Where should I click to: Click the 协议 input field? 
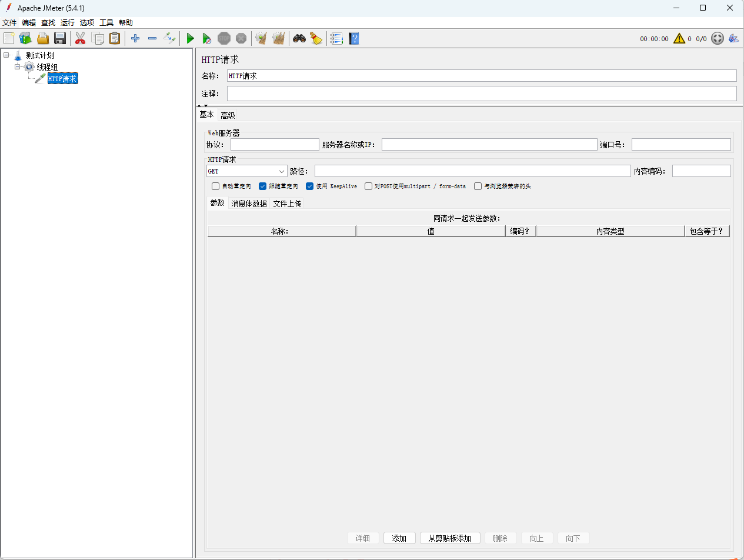pyautogui.click(x=275, y=145)
